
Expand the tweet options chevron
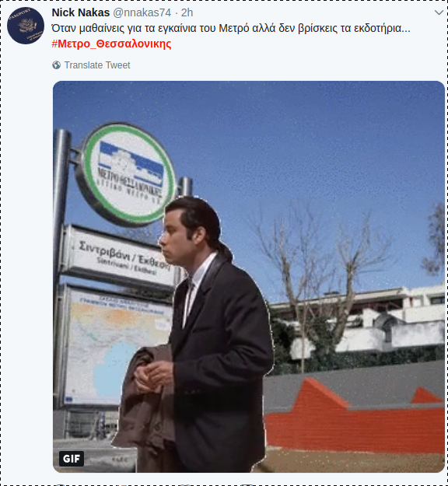point(439,12)
